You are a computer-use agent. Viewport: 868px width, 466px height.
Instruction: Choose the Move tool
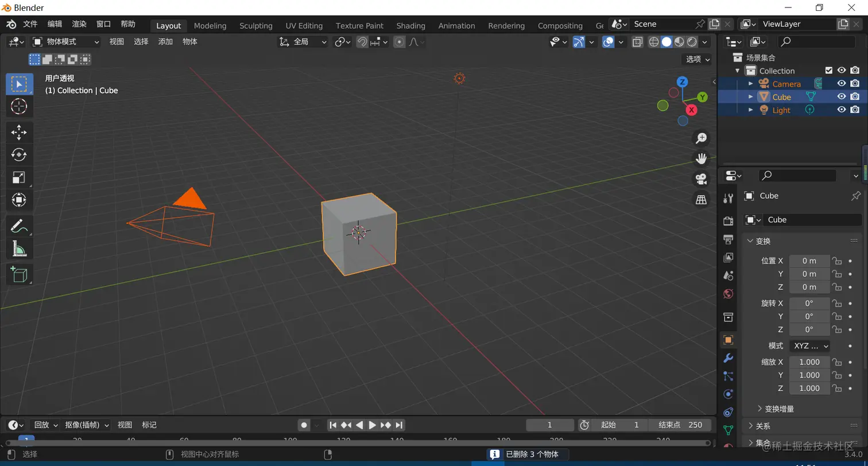pyautogui.click(x=19, y=133)
